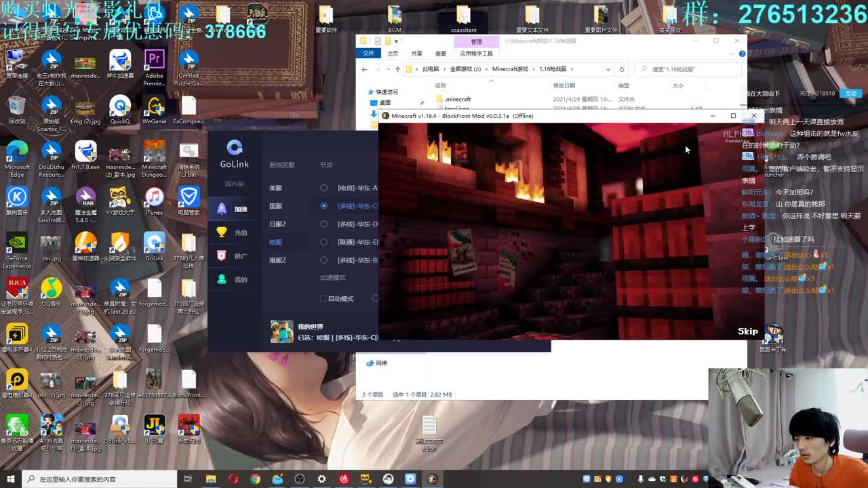Sort files by 修改日期 column header
The image size is (868, 488).
pos(564,85)
